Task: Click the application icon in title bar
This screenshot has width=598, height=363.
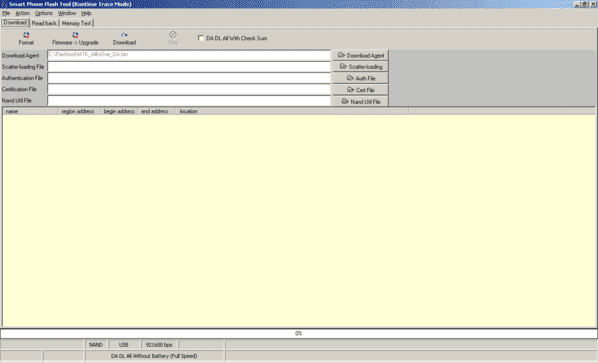Action: [4, 4]
